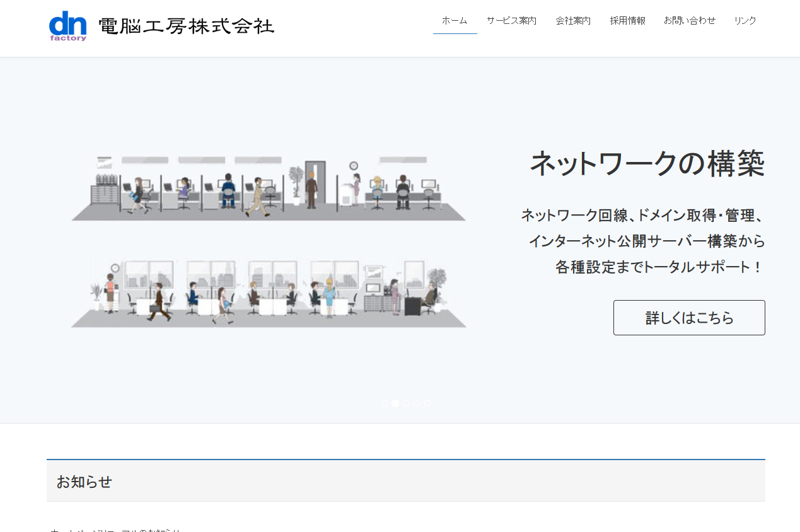This screenshot has height=532, width=800.
Task: Click the dn factory logo icon
Action: point(67,26)
